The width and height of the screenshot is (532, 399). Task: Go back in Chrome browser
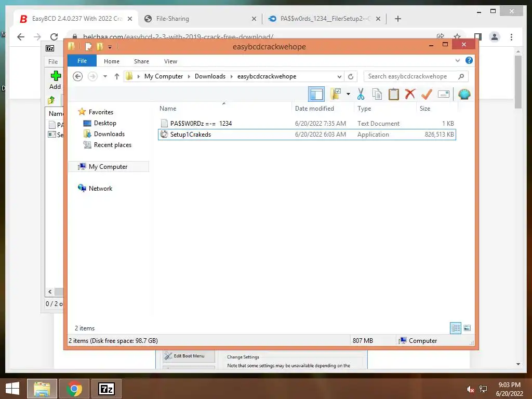(21, 37)
